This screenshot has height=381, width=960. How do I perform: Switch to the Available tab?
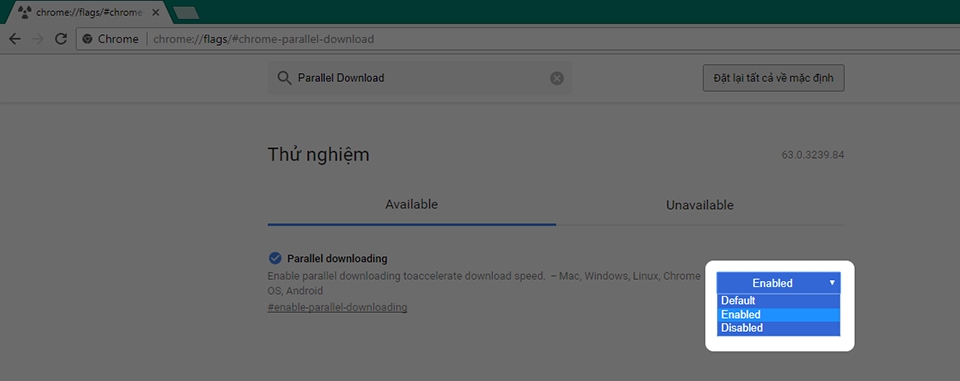[411, 205]
